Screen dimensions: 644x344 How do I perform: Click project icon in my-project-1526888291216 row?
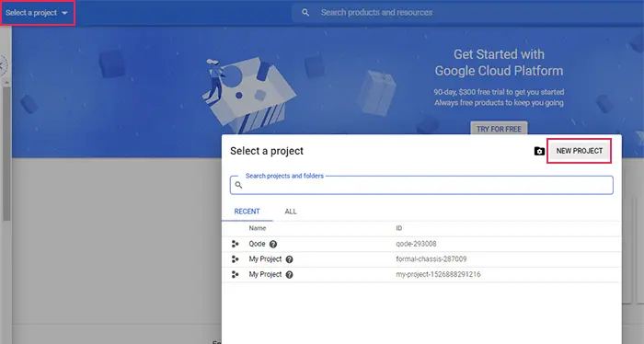235,274
